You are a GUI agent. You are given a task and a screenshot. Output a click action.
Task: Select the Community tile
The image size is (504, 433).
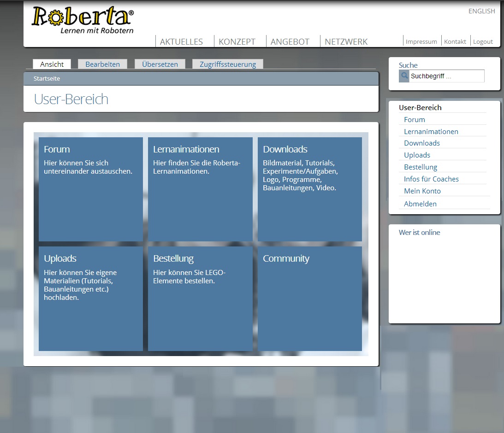(310, 298)
